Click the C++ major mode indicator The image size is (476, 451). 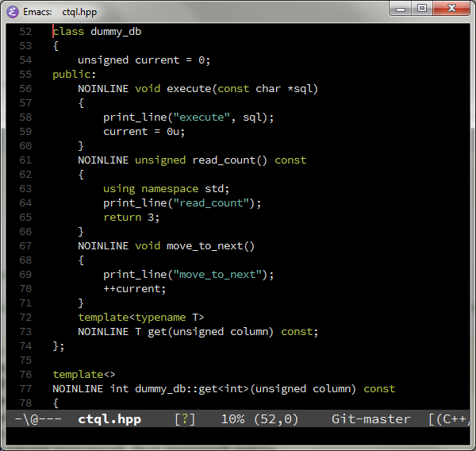point(451,419)
